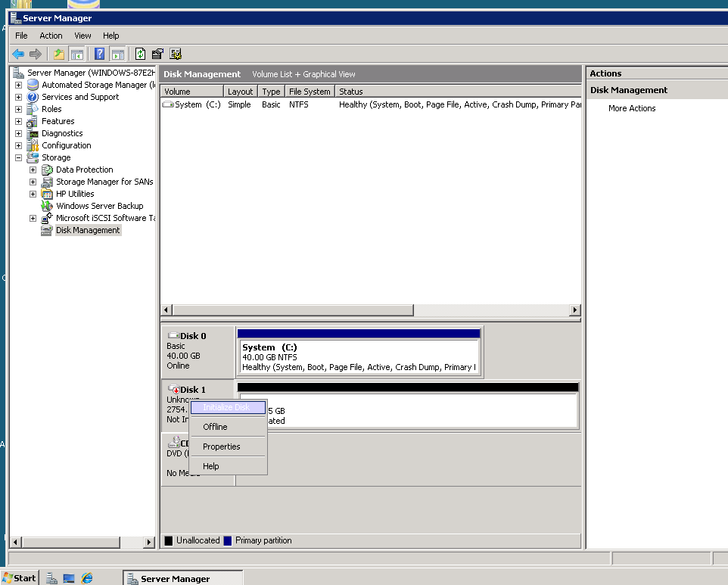The width and height of the screenshot is (728, 585).
Task: Click the Data Protection tree icon
Action: tap(48, 170)
